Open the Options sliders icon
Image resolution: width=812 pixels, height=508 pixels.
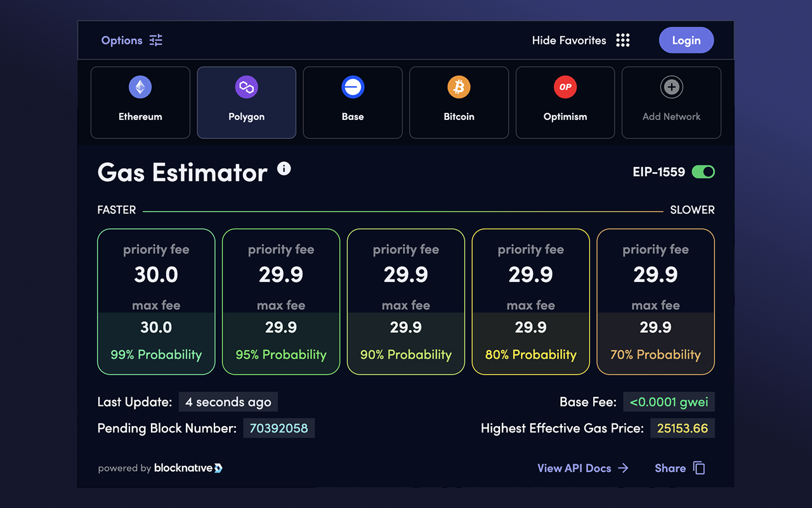[156, 41]
